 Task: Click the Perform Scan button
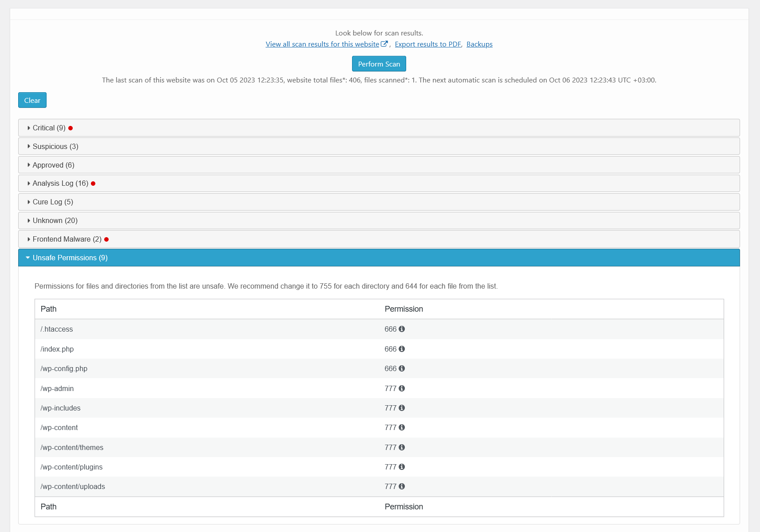[379, 64]
